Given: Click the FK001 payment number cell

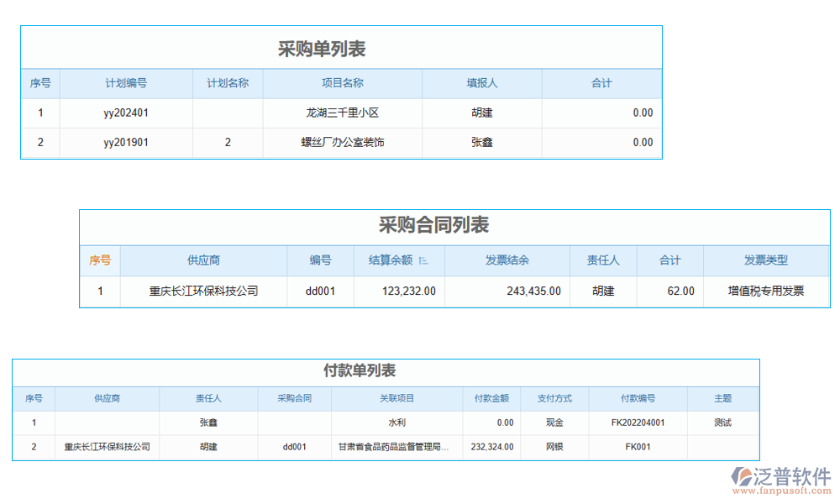Looking at the screenshot, I should (638, 447).
